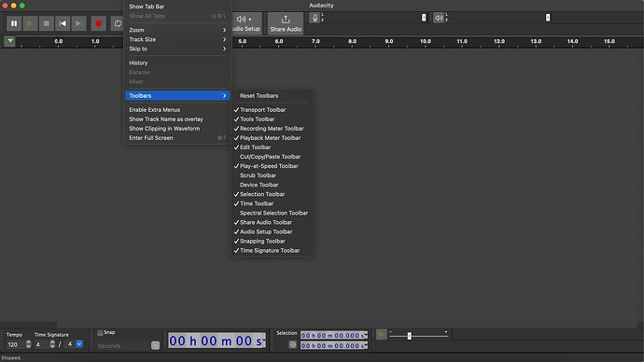
Task: Open the snapping units dropdown arrow
Action: click(x=155, y=345)
